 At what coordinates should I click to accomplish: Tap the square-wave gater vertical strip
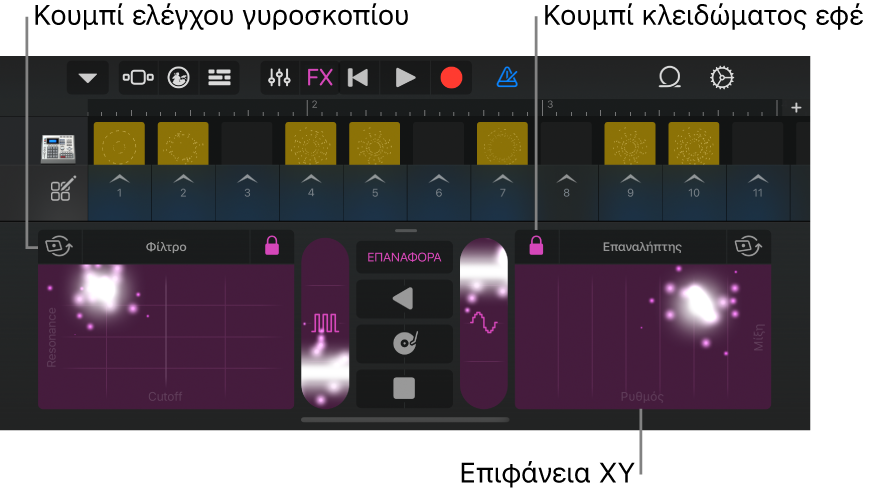pos(325,324)
